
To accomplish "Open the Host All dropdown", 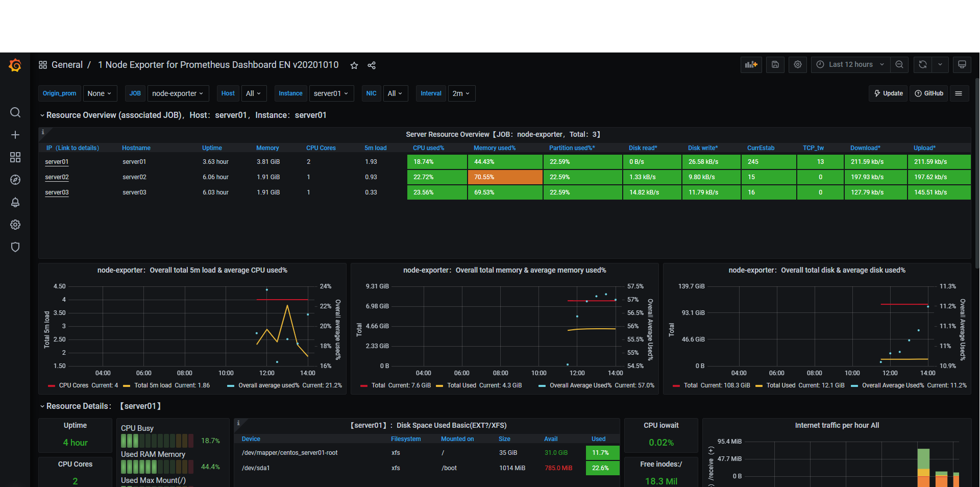I will coord(254,93).
